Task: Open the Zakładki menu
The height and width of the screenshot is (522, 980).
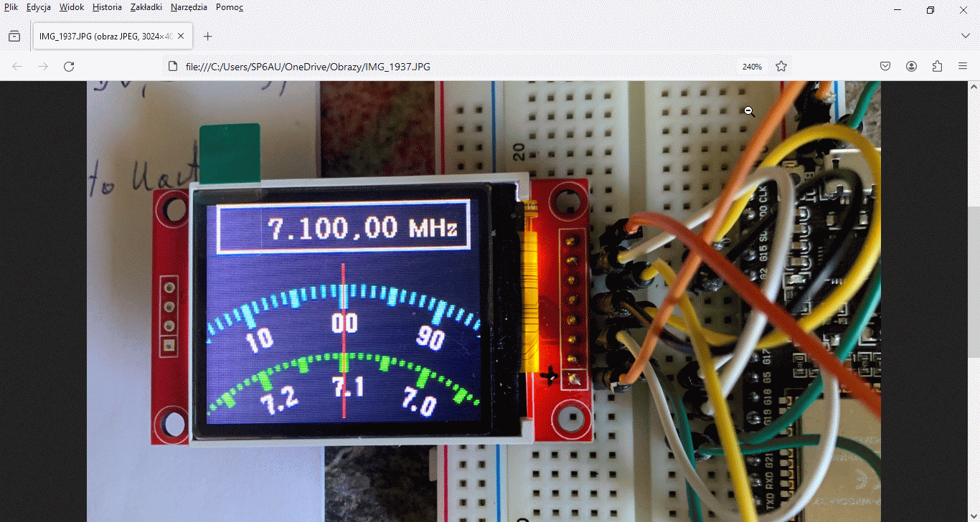Action: tap(146, 7)
